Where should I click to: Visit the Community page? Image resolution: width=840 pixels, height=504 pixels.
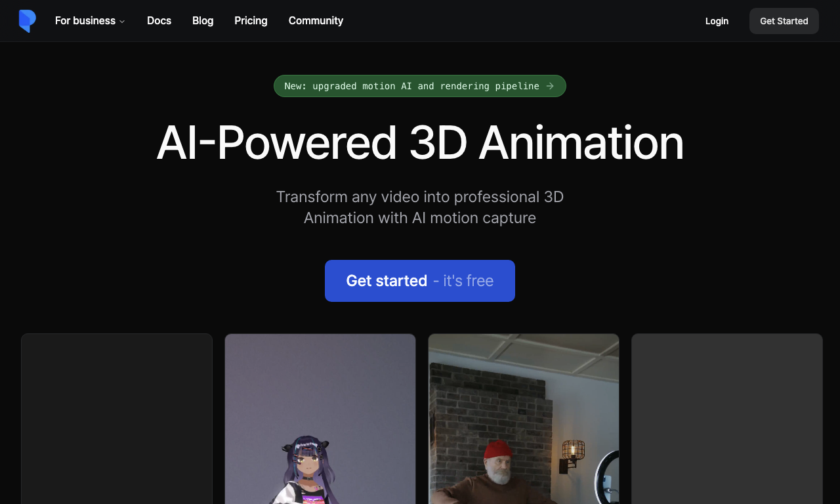click(316, 21)
